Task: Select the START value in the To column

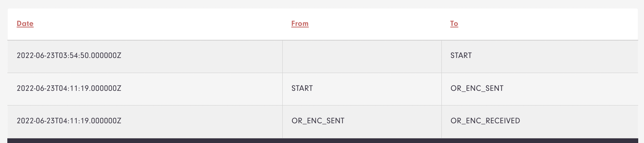Action: point(461,56)
